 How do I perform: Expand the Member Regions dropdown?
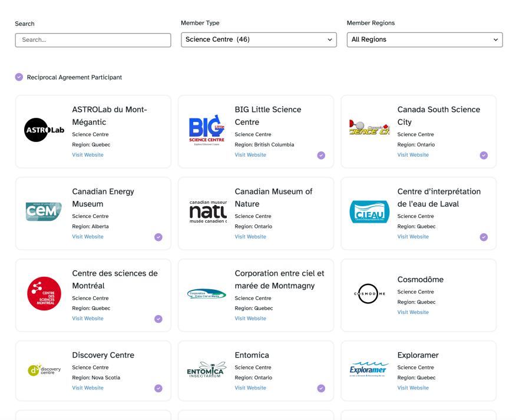pos(424,39)
